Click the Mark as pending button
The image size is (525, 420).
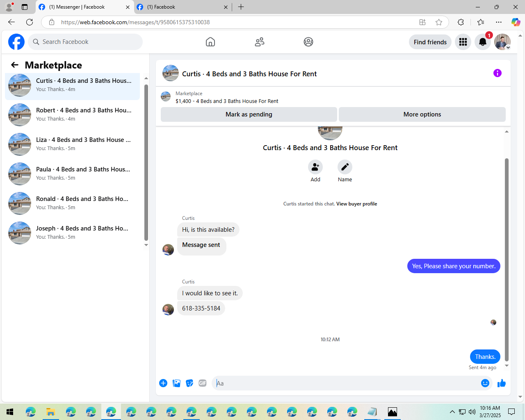click(x=249, y=114)
